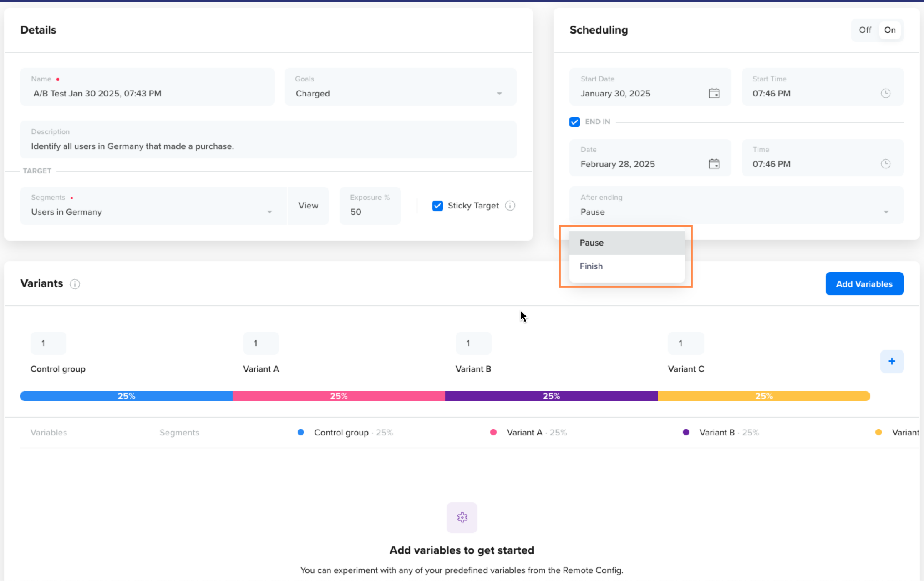Click the yellow Variant C 25% bar
924x581 pixels.
click(x=764, y=396)
